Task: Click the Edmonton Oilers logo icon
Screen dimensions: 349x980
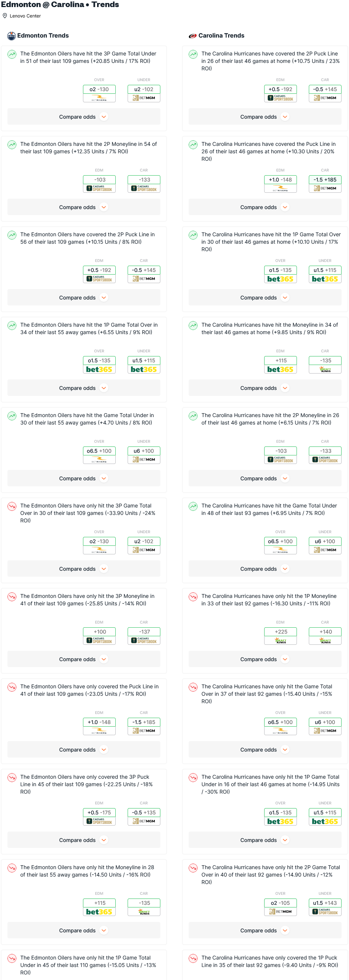Action: [x=12, y=36]
